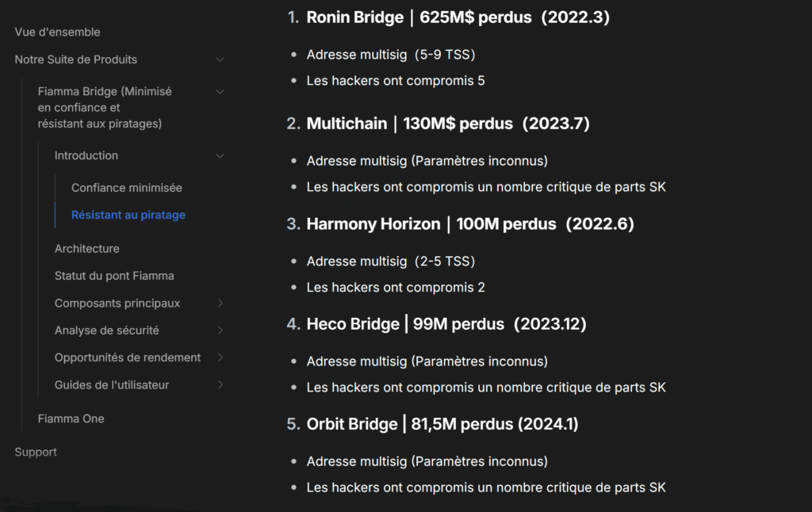Open Guides de l'utilisateur in sidebar

(x=112, y=385)
